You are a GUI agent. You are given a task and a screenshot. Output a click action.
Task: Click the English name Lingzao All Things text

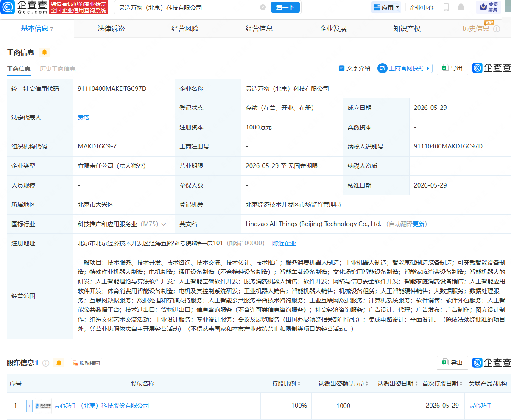point(313,224)
